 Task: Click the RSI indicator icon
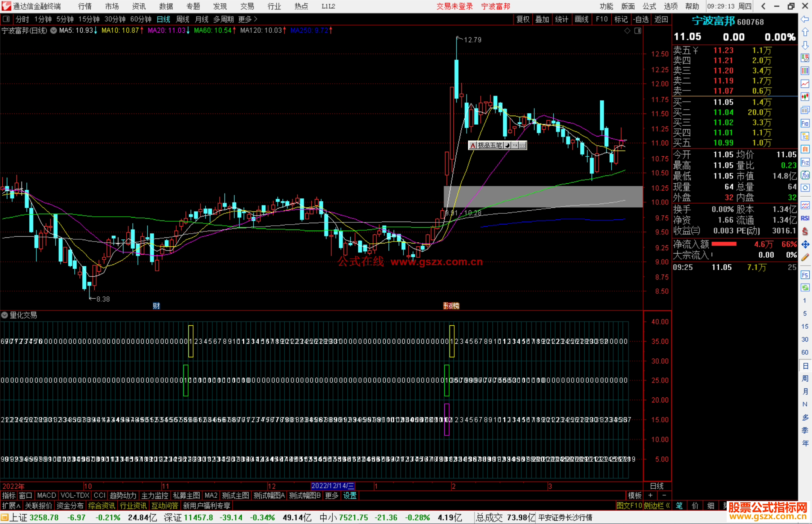(805, 218)
